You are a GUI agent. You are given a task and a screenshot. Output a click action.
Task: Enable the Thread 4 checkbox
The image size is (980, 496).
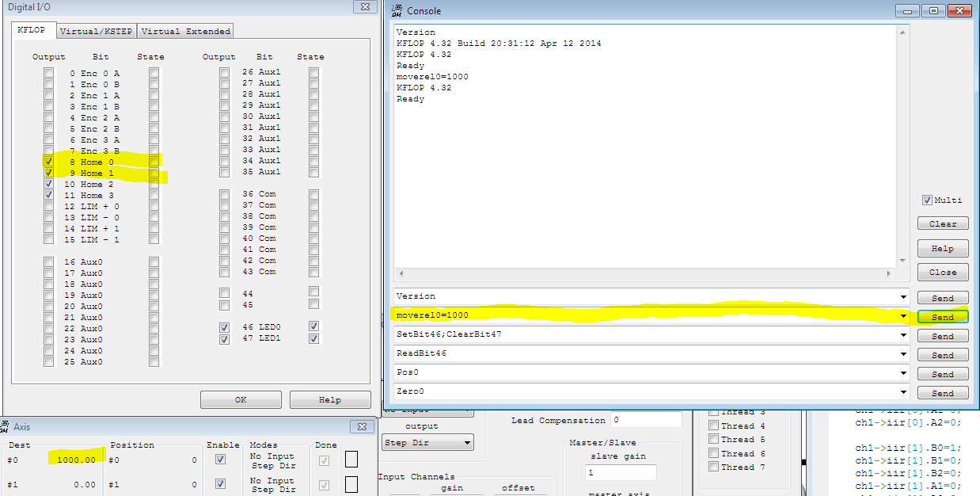click(714, 426)
